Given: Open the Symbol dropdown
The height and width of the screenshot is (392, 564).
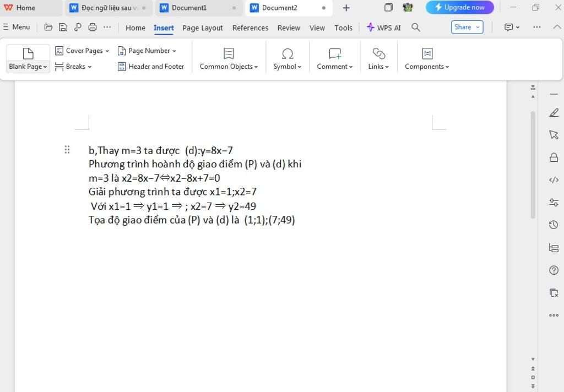Looking at the screenshot, I should 287,58.
